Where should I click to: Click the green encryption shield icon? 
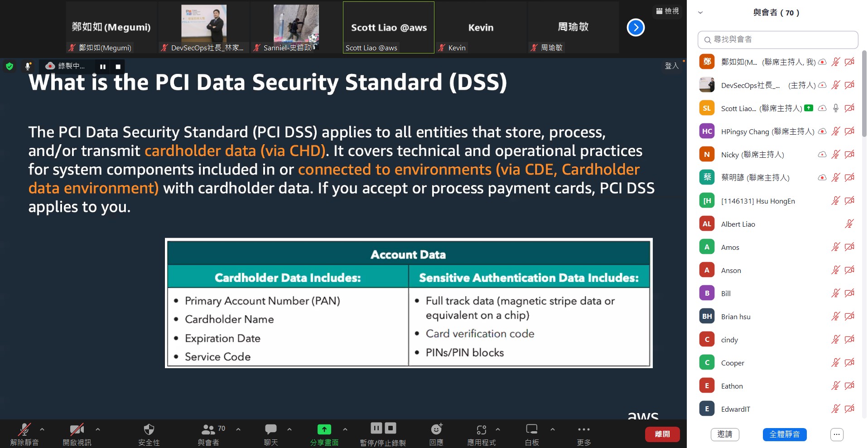coord(10,67)
